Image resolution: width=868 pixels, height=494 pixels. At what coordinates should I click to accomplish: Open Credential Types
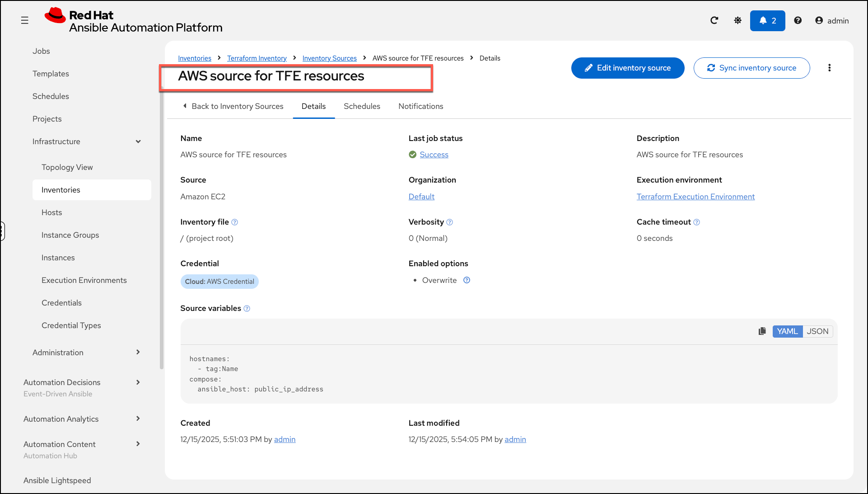point(71,325)
